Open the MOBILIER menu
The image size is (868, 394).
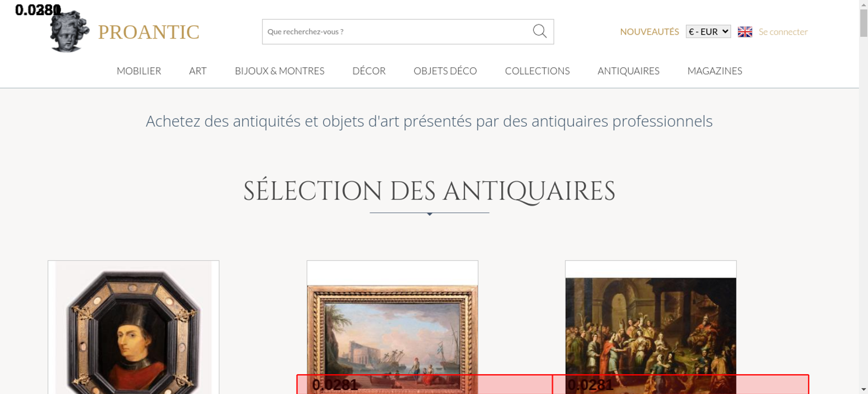tap(139, 71)
